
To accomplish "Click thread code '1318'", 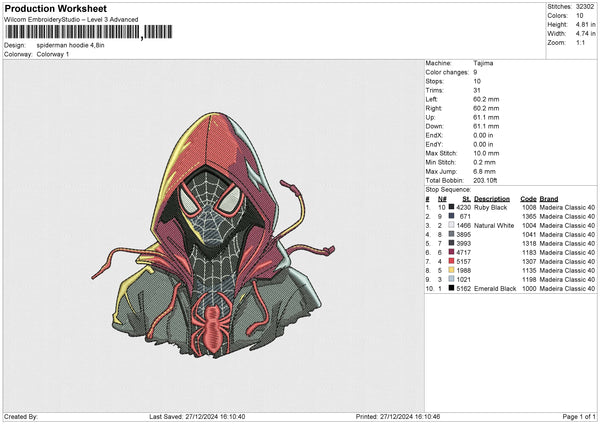I will click(x=529, y=243).
